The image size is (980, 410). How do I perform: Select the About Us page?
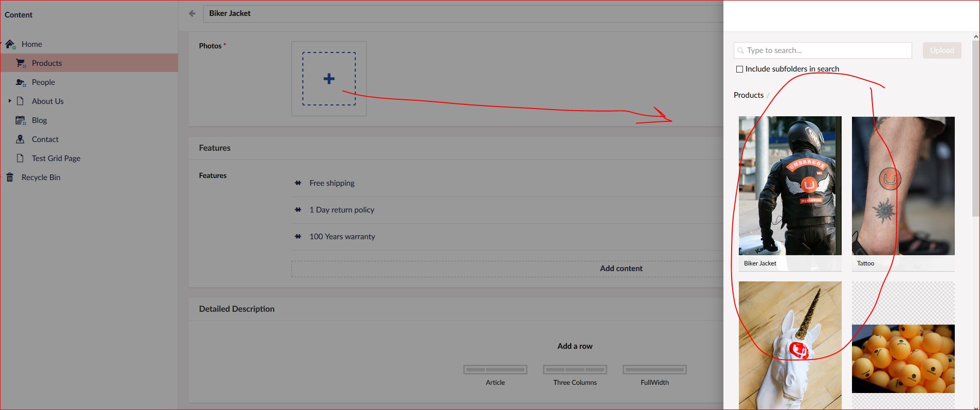48,101
